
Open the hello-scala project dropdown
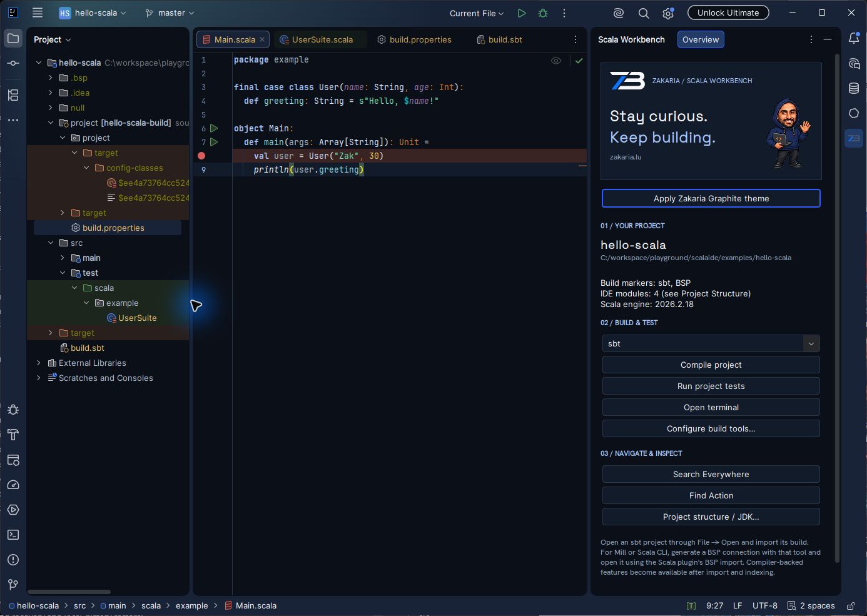93,13
